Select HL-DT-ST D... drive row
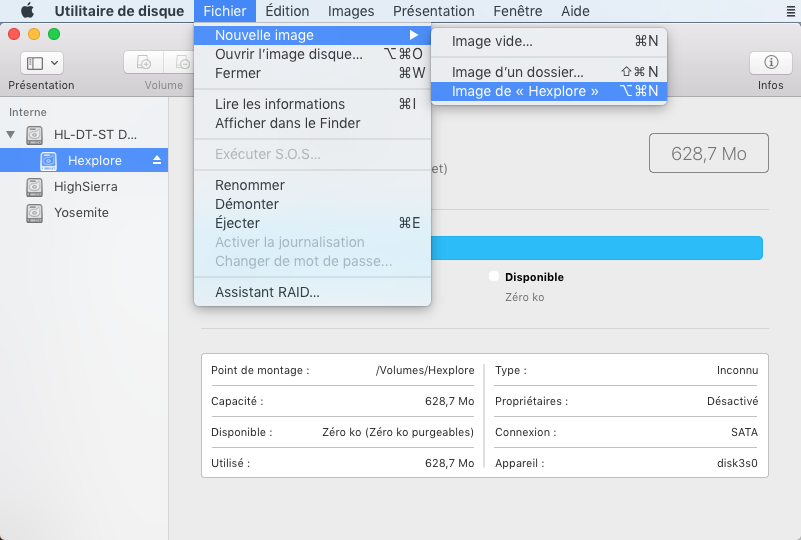801x540 pixels. 84,135
